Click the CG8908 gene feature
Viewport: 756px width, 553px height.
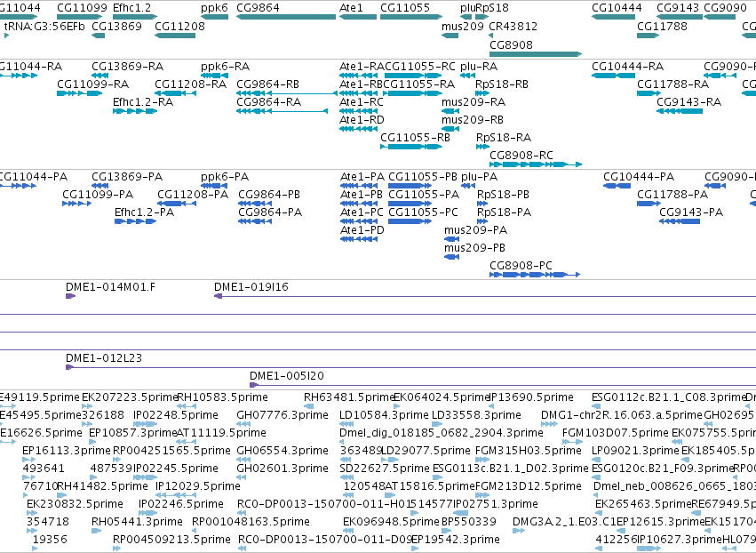(536, 54)
